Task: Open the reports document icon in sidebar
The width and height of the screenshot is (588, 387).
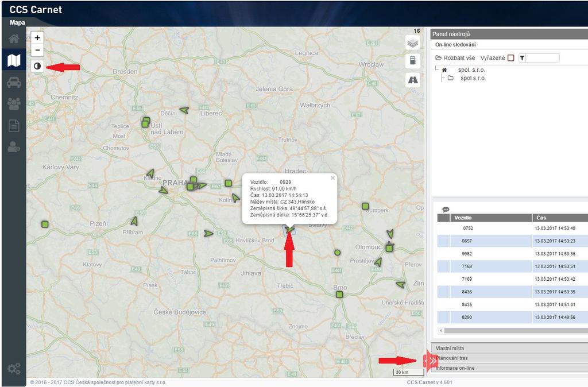Action: [x=14, y=126]
